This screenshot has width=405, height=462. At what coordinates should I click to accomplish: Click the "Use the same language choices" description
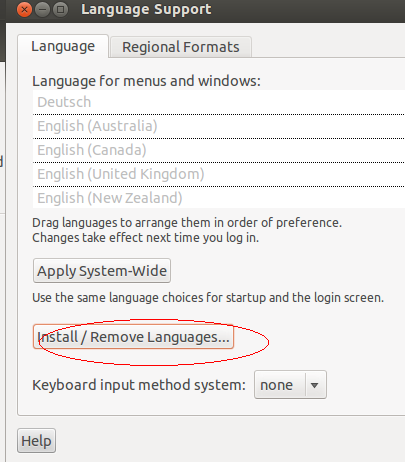coord(208,298)
